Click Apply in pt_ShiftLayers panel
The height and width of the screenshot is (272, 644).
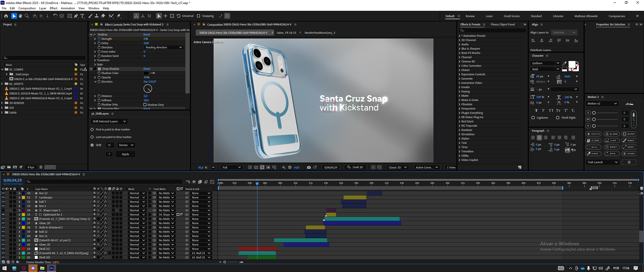[125, 154]
